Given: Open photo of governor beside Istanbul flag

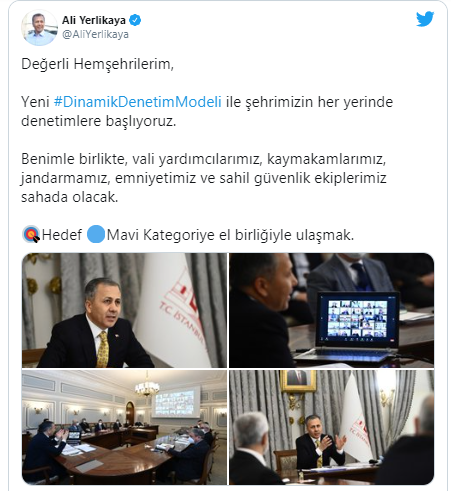Looking at the screenshot, I should pos(124,310).
